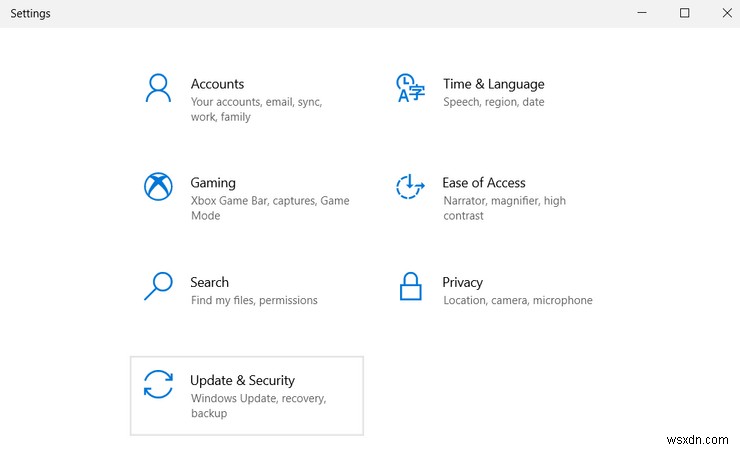Screen dimensions: 740x450
Task: Open Update & Security heading
Action: tap(242, 380)
